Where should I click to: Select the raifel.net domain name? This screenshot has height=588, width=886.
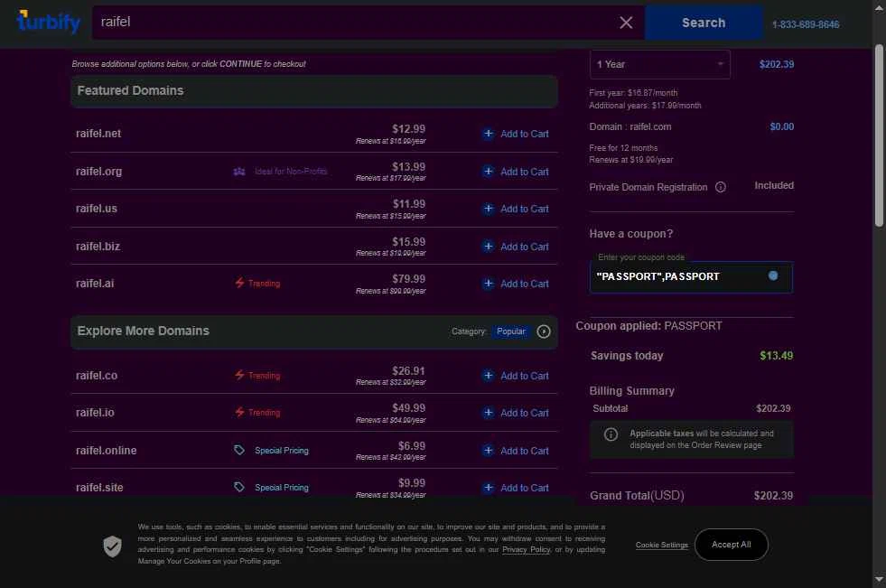(98, 134)
